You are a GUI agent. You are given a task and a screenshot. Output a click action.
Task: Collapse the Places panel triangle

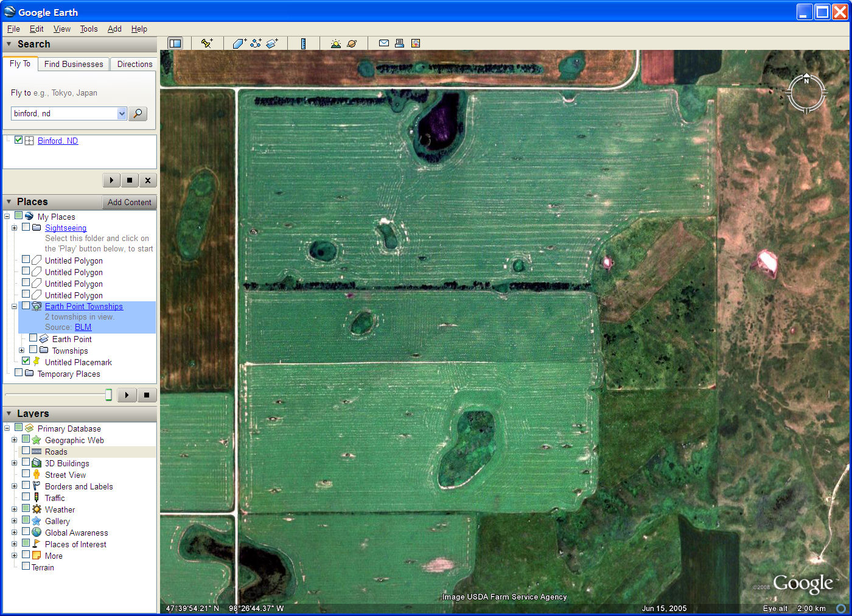9,201
